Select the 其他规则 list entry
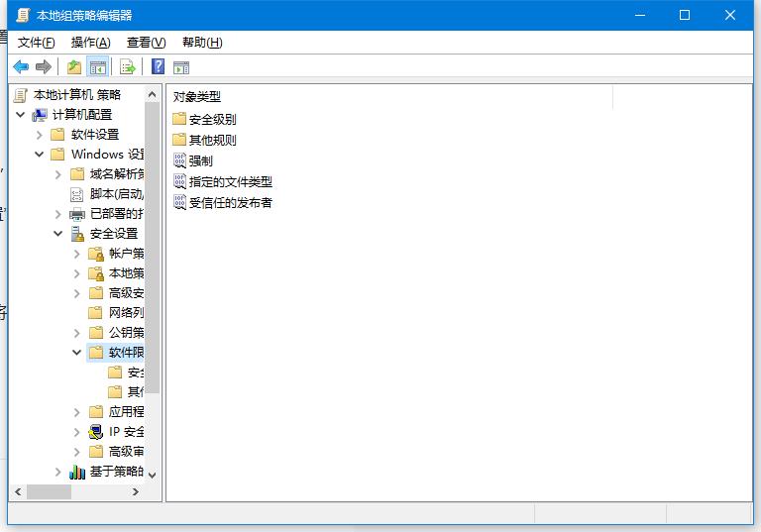The height and width of the screenshot is (532, 761). click(x=213, y=141)
